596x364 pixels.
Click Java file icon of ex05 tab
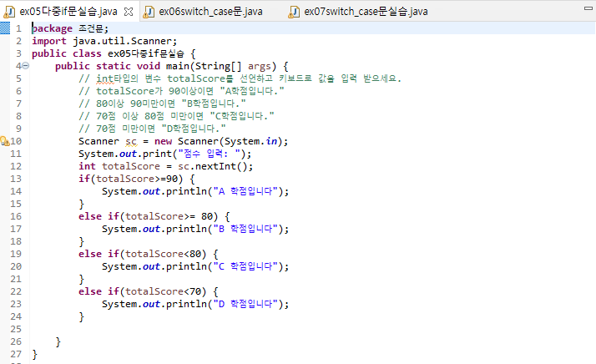[x=9, y=12]
